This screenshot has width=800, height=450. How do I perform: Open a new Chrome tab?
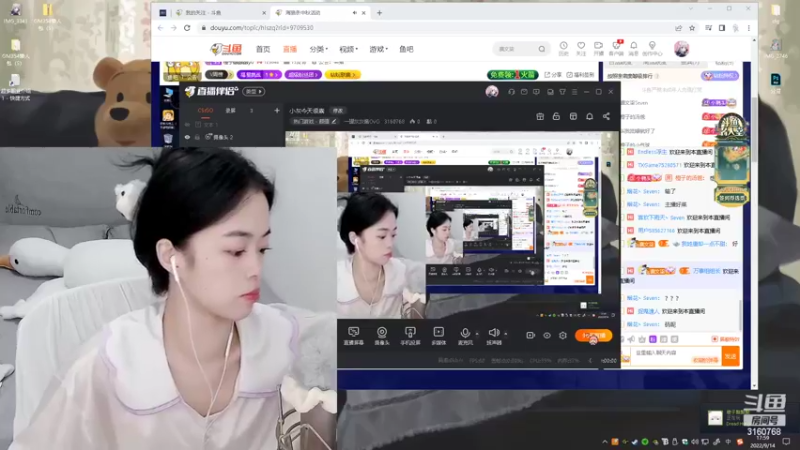[379, 13]
